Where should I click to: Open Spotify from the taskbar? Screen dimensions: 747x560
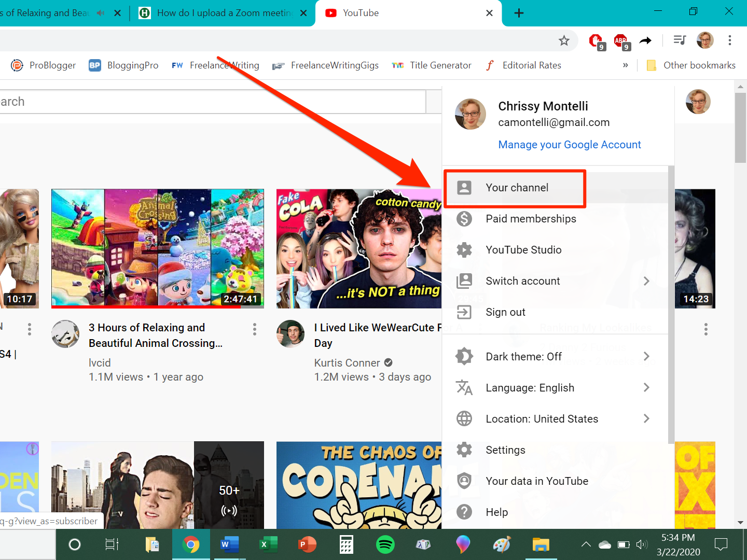(x=385, y=544)
